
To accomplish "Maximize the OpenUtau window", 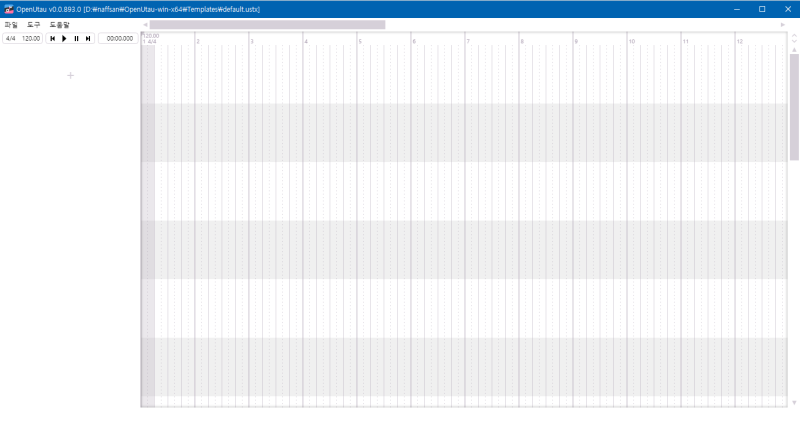I will (x=762, y=9).
